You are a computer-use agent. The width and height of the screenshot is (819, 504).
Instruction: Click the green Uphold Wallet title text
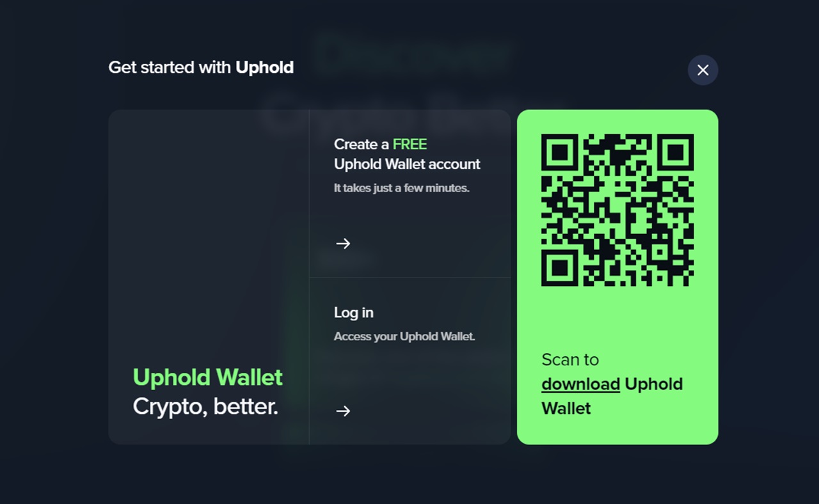click(207, 377)
